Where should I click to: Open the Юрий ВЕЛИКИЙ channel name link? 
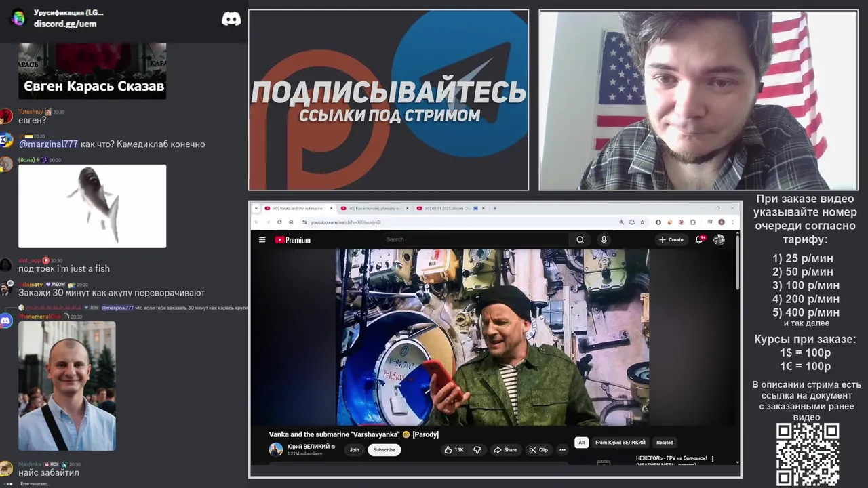click(309, 447)
